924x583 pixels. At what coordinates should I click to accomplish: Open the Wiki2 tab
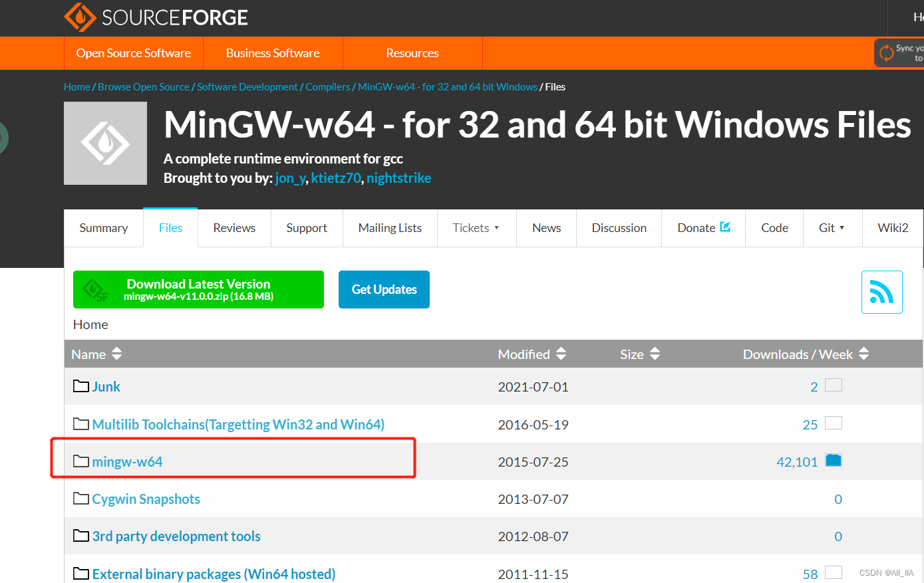893,228
